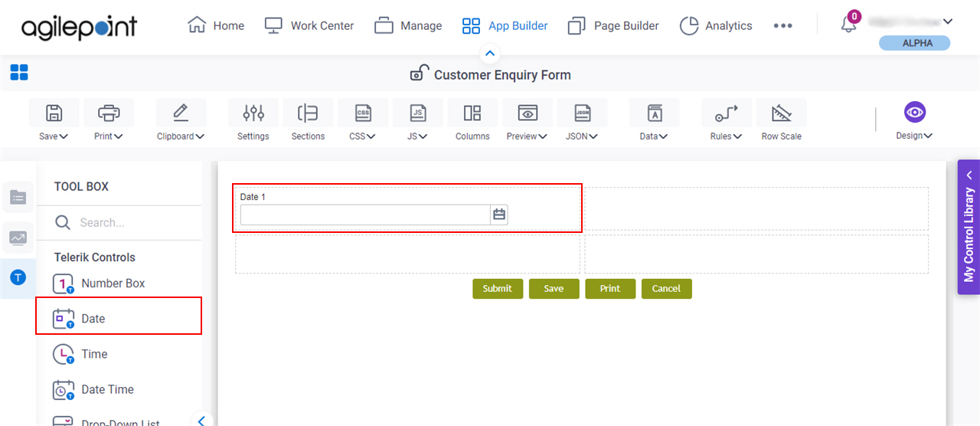The width and height of the screenshot is (980, 426).
Task: Click the more options ellipsis in top navigation
Action: pyautogui.click(x=782, y=25)
